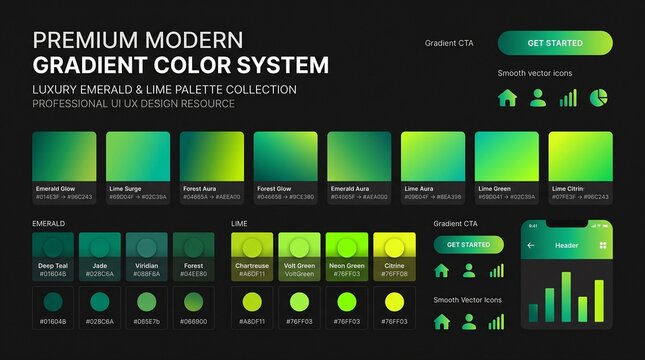
Task: Click the bars icon in the bottommost Smooth Vector Icons row
Action: [x=497, y=322]
